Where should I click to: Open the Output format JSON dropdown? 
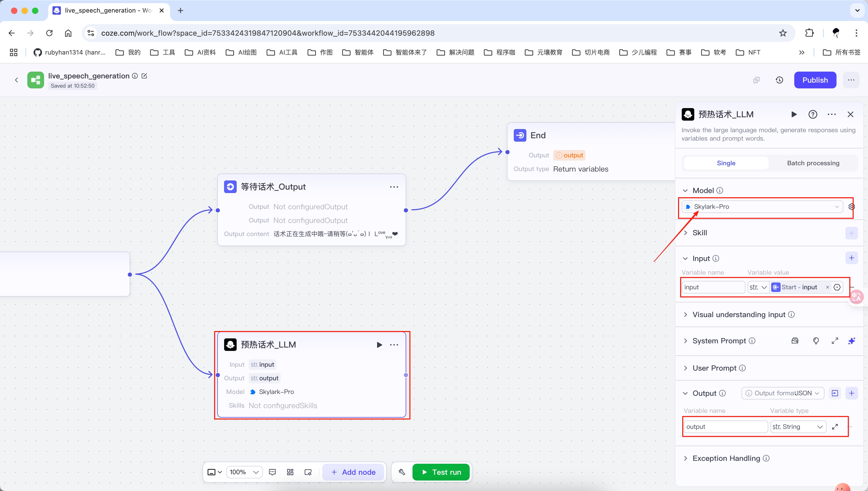coord(783,393)
